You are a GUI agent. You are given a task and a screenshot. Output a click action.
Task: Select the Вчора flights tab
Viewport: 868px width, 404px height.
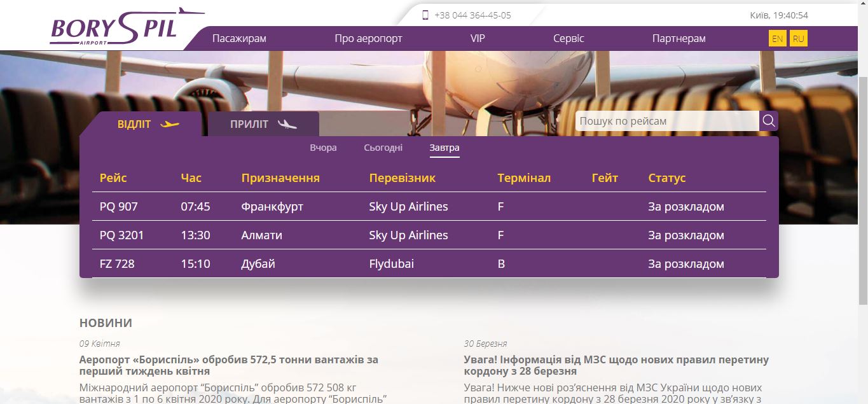coord(323,148)
